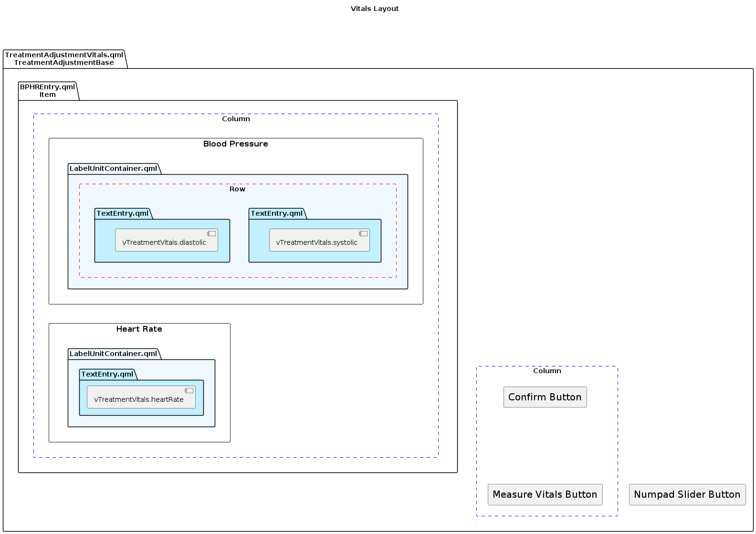Click the vTreatmentVitals.systolic text

tap(316, 242)
